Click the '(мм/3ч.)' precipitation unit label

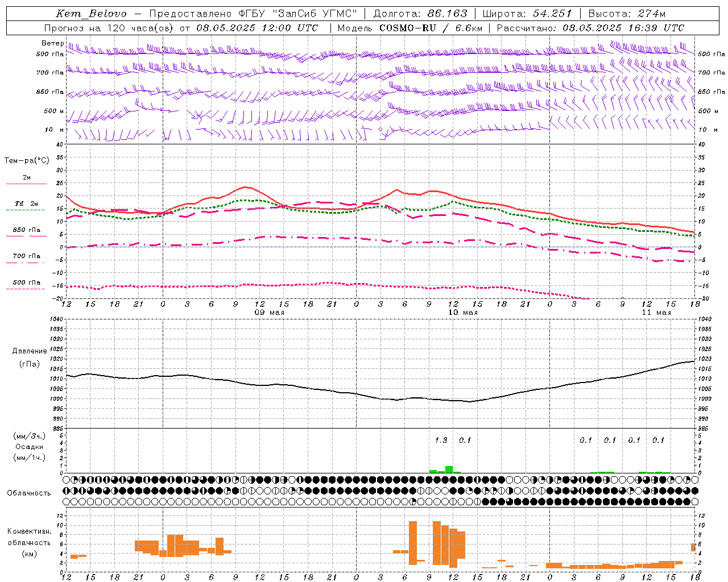(30, 436)
